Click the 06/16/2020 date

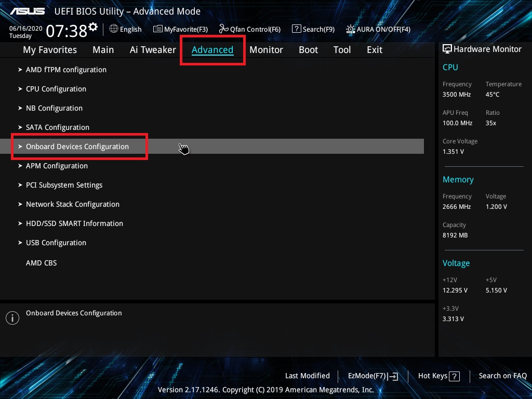(x=26, y=29)
